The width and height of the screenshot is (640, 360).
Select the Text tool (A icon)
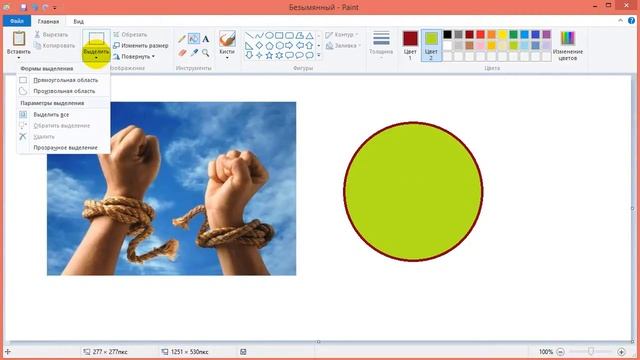206,39
